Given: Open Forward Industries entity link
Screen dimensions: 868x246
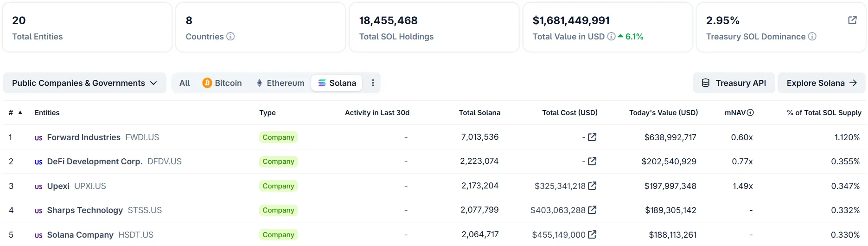Looking at the screenshot, I should tap(83, 137).
